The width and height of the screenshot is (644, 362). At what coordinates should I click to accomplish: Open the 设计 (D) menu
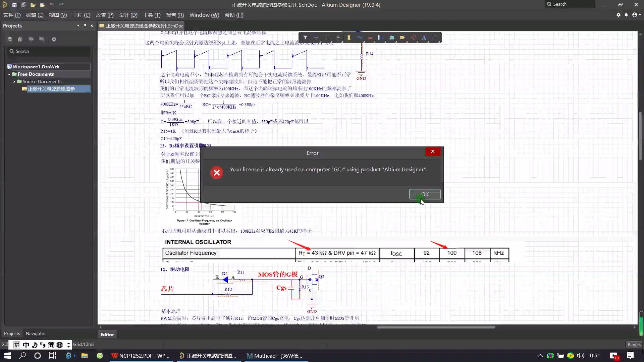click(x=128, y=15)
